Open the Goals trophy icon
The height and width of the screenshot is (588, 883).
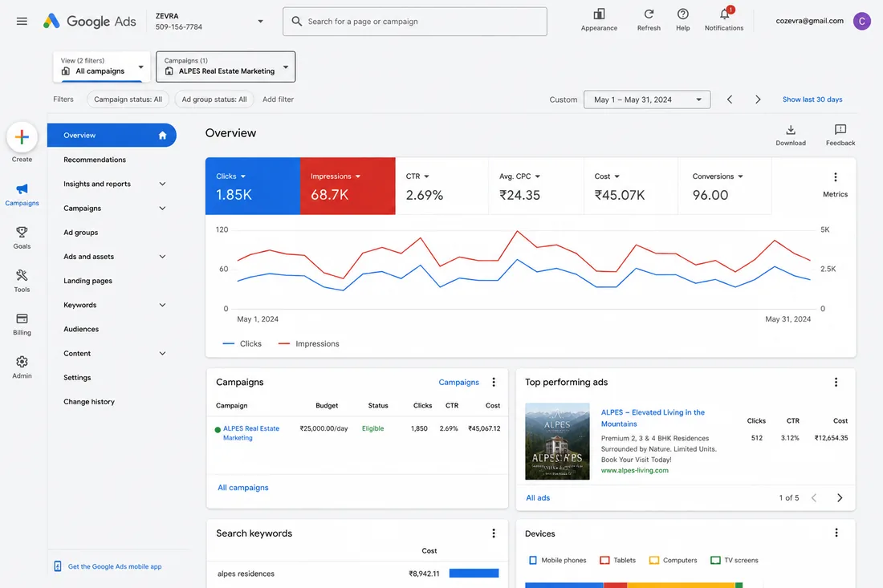point(22,232)
